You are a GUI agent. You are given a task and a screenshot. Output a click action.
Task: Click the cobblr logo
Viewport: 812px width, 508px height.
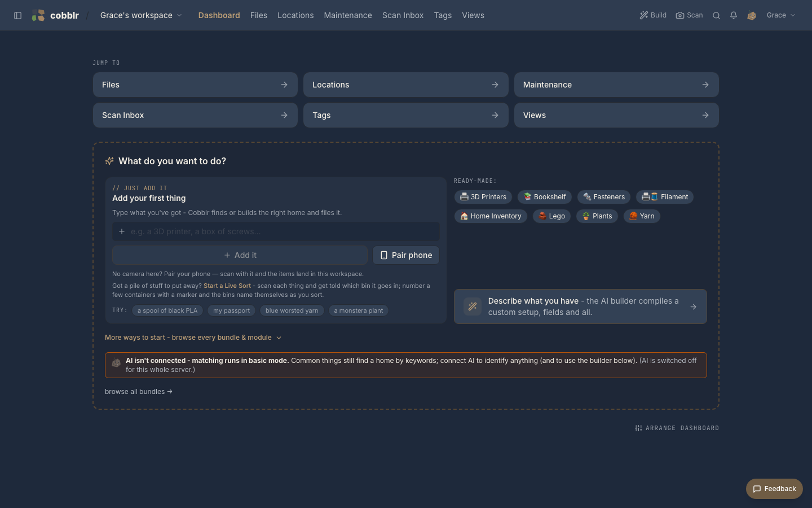tap(55, 15)
